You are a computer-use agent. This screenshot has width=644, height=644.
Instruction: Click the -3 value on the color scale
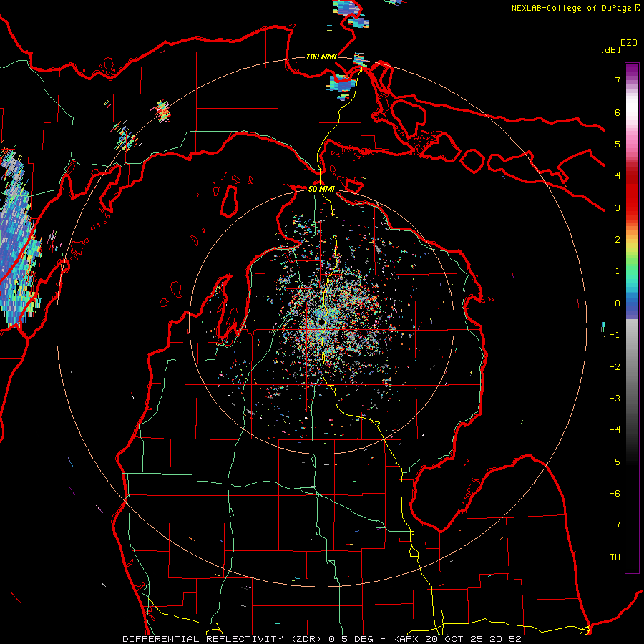pos(615,399)
